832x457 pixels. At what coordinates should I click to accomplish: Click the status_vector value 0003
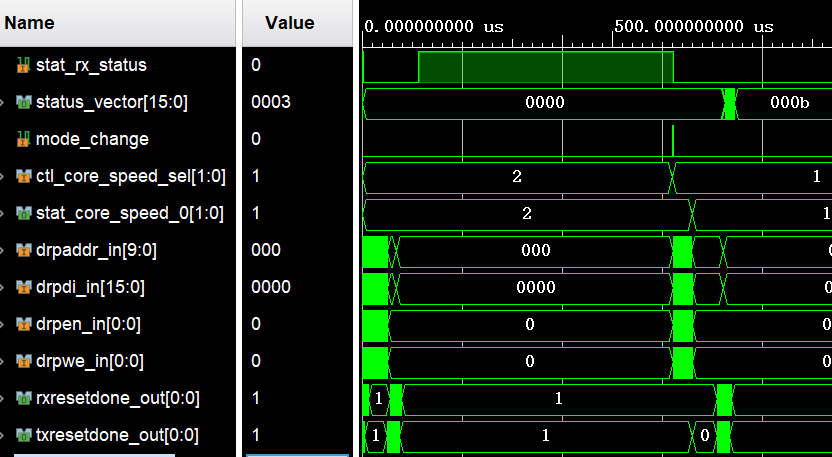(271, 102)
